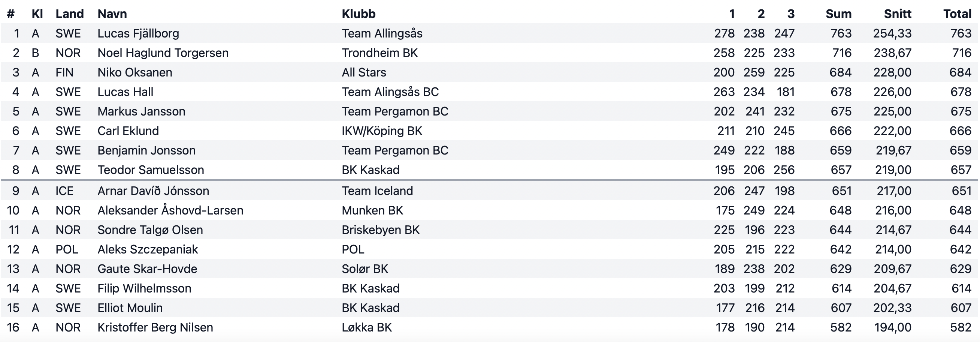Screen dimensions: 980x342
Task: Click Team Iceland club cell
Action: [377, 191]
